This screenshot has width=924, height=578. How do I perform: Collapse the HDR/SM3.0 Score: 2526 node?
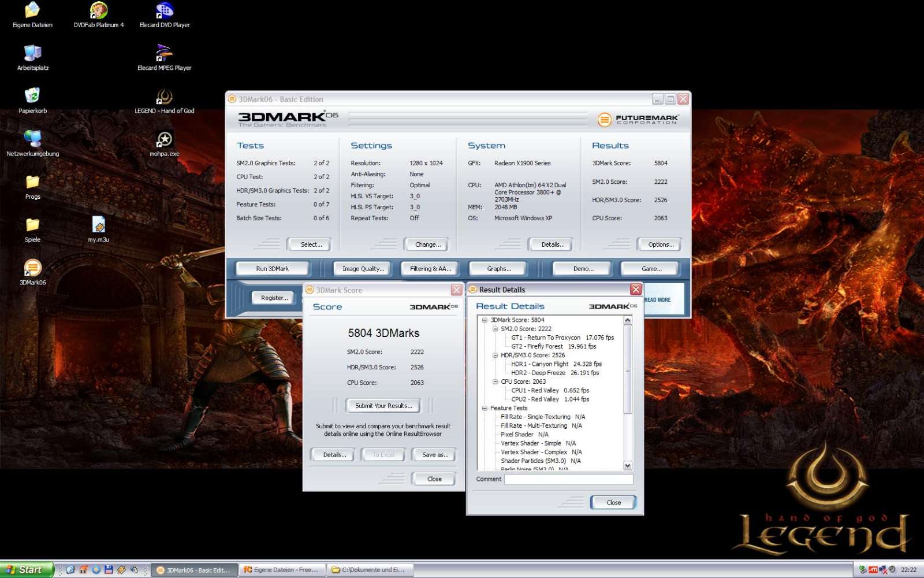(x=495, y=355)
